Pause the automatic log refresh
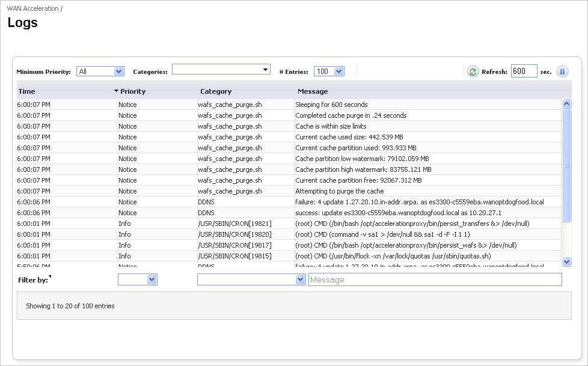This screenshot has width=588, height=366. point(562,72)
